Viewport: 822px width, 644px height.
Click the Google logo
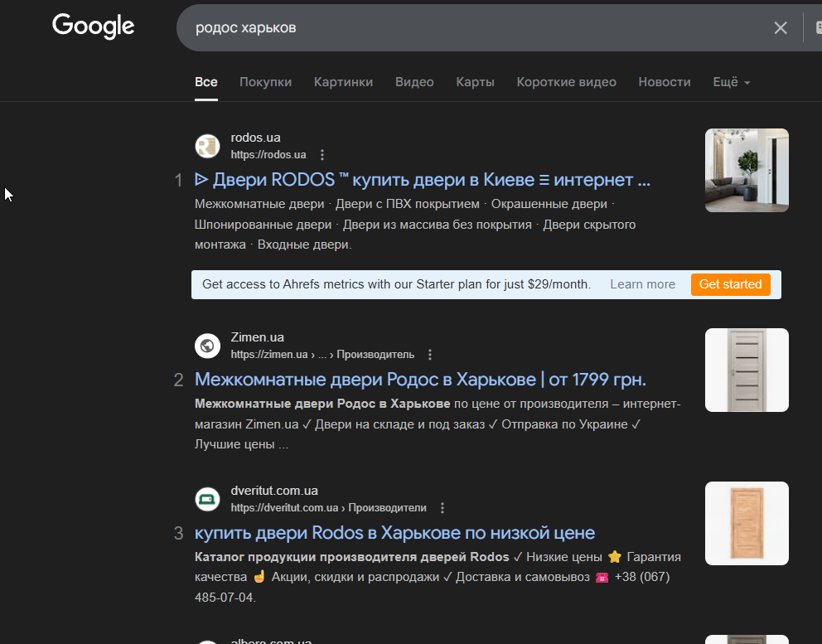point(94,27)
